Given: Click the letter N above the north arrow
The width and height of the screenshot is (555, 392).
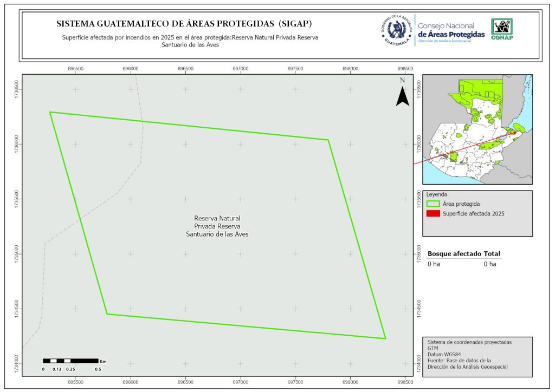Looking at the screenshot, I should point(402,80).
